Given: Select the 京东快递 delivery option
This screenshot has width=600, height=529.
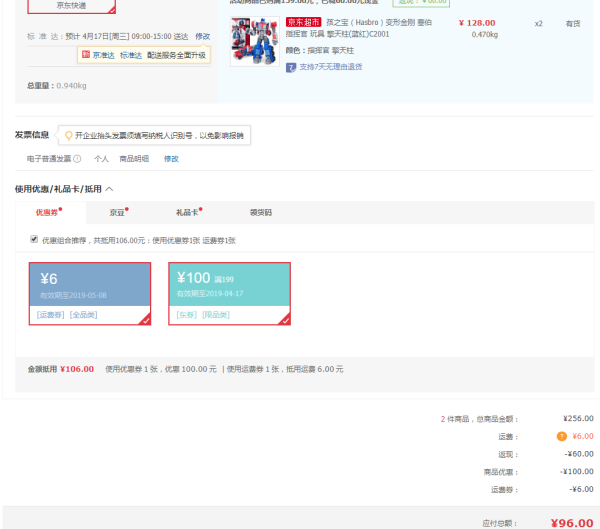Looking at the screenshot, I should point(72,6).
